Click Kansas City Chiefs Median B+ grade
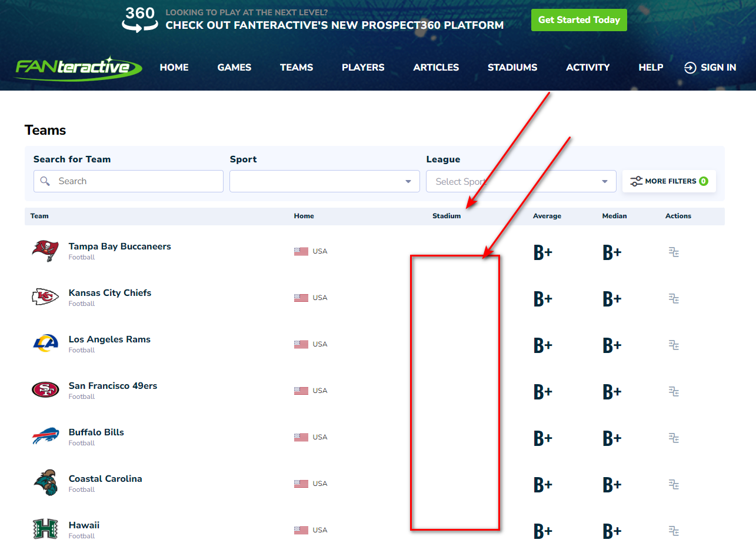 pos(612,299)
